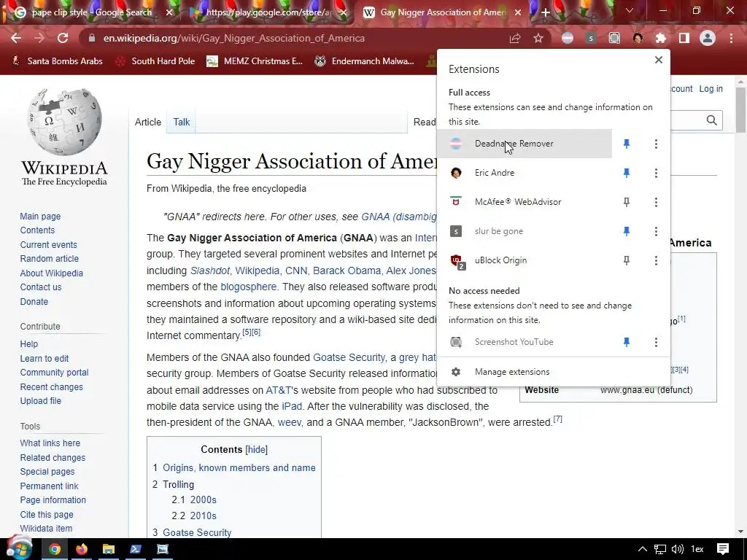The height and width of the screenshot is (560, 747).
Task: Click the uBlock Origin shield icon in list
Action: 457,261
